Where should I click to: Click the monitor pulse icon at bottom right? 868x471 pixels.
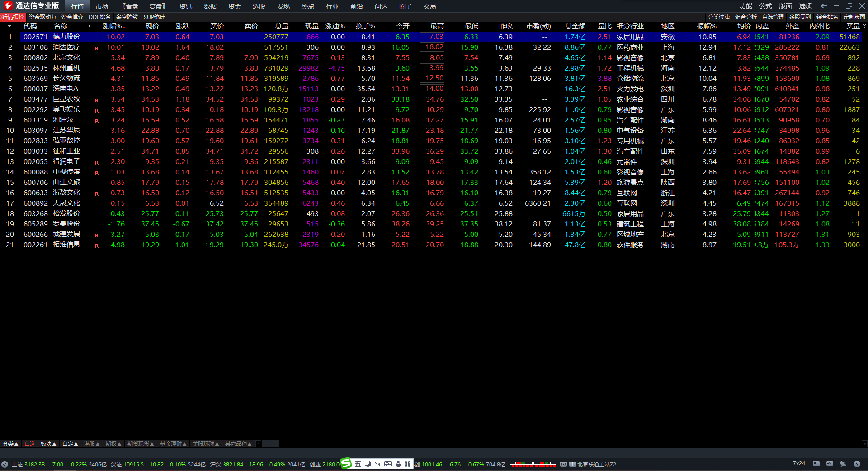pos(830,464)
